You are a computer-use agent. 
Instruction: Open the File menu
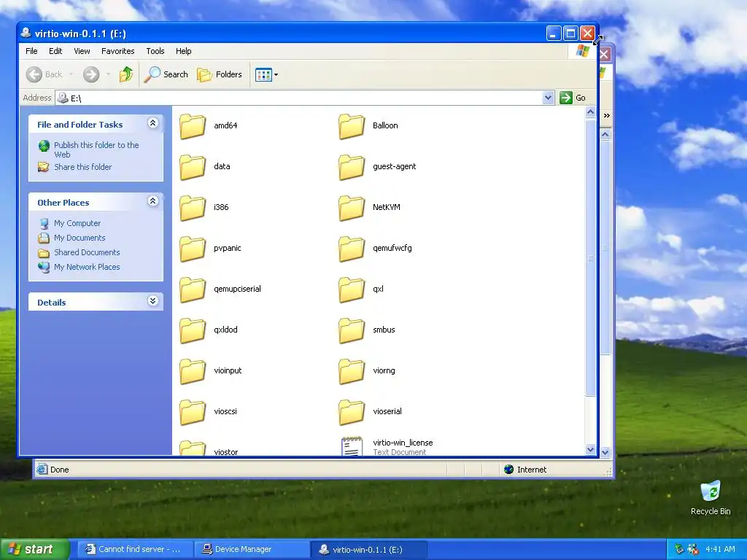pos(31,51)
